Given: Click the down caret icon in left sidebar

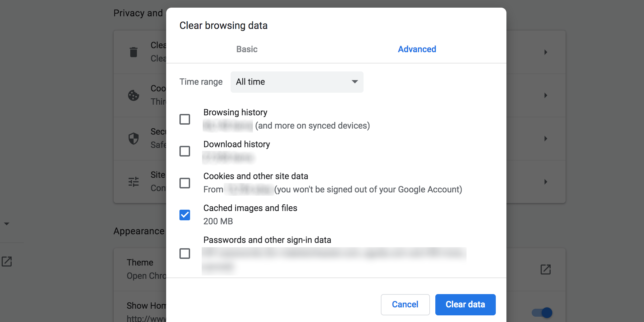Looking at the screenshot, I should coord(7,224).
